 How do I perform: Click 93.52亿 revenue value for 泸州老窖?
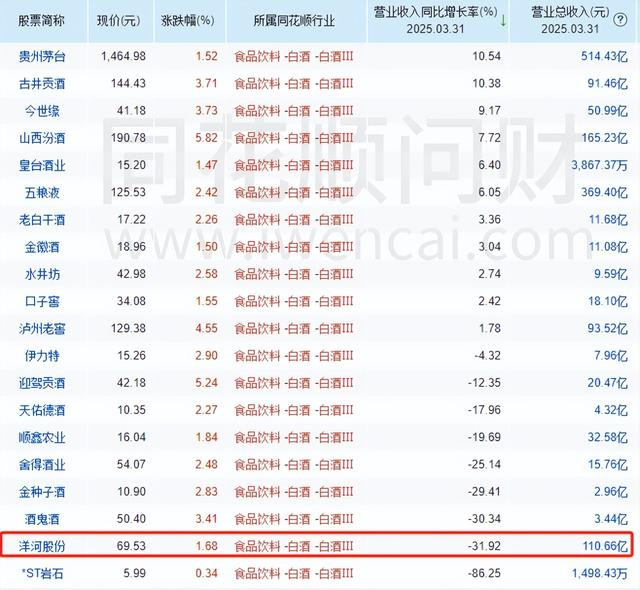pos(607,328)
